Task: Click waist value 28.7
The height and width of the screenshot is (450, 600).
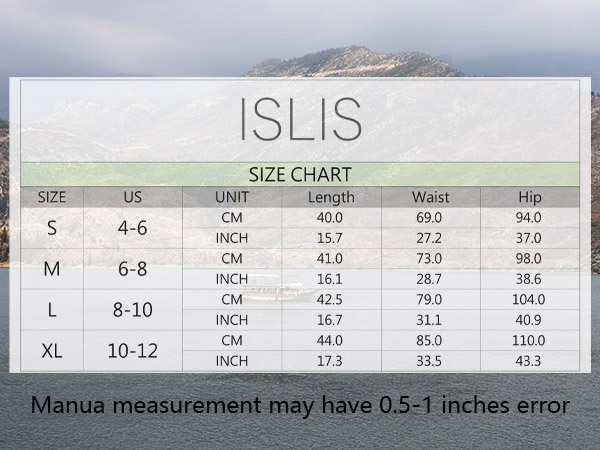Action: click(x=429, y=279)
